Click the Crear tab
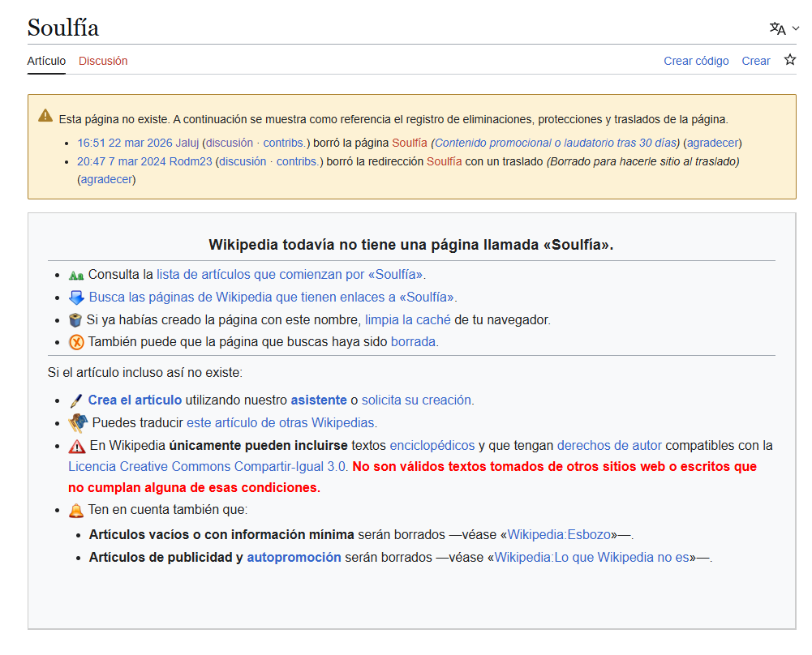Screen dimensions: 812x655 coord(755,61)
